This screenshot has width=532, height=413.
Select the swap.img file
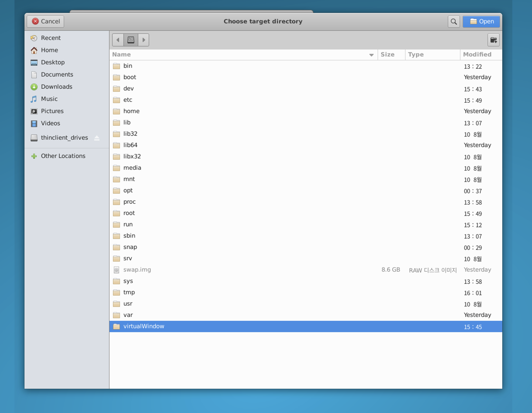(x=137, y=270)
